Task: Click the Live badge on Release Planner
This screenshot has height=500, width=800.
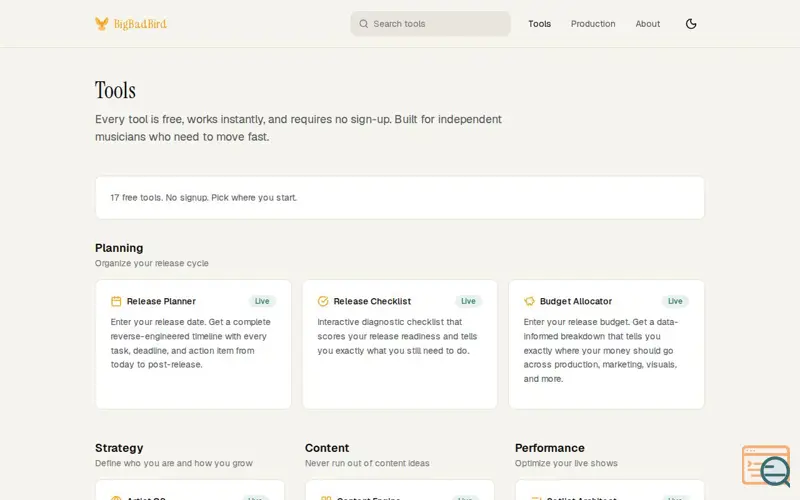Action: pos(262,302)
